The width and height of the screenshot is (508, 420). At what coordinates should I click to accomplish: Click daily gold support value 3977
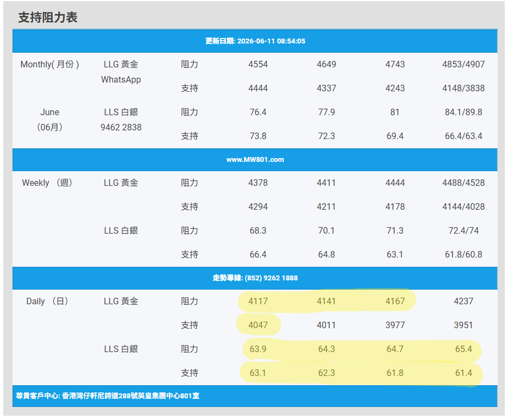(x=395, y=325)
